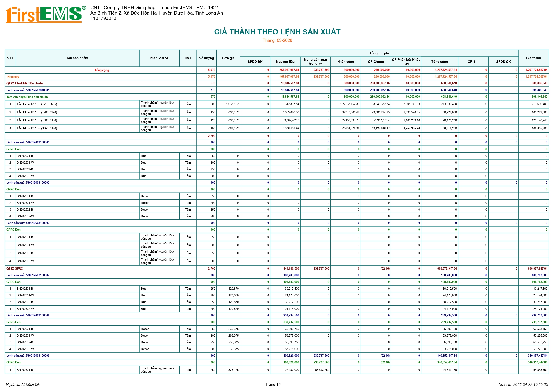Screen dimensions: 555x392
Task: Click the Giá thành column header
Action: tap(534, 58)
